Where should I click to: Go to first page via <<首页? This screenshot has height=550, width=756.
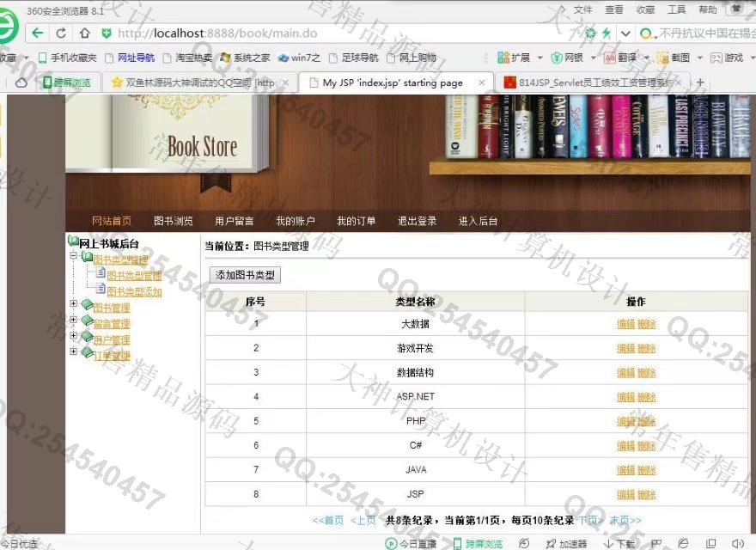pos(328,521)
